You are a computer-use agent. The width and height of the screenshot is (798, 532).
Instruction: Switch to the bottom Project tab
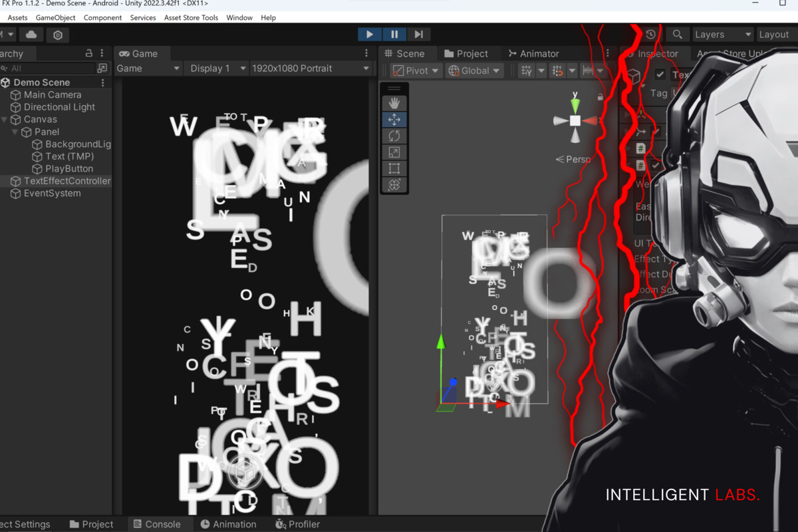[92, 524]
